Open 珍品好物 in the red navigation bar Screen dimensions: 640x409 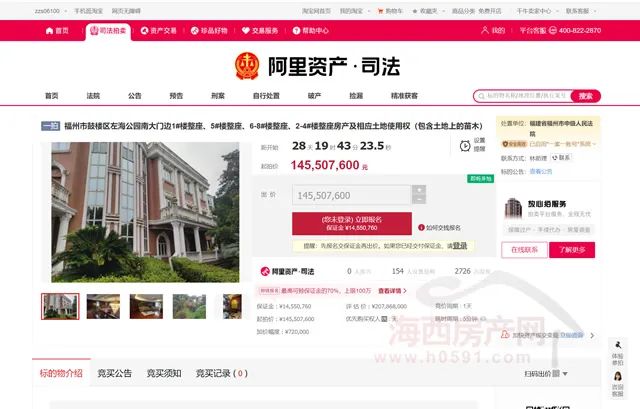[x=209, y=31]
